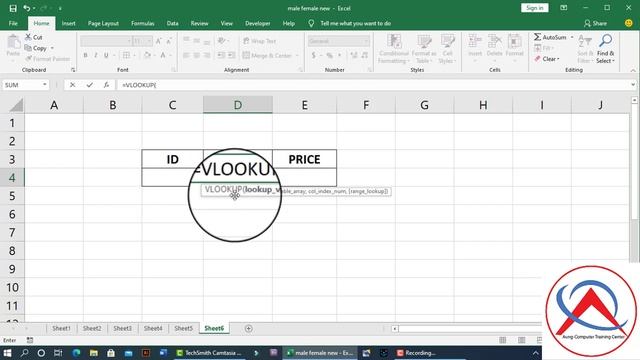Open the File menu

coord(13,23)
